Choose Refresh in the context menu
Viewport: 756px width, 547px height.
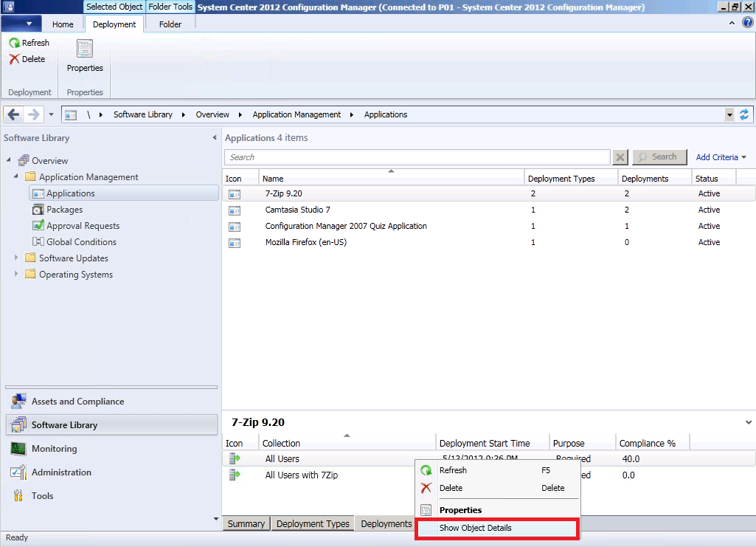click(x=498, y=470)
